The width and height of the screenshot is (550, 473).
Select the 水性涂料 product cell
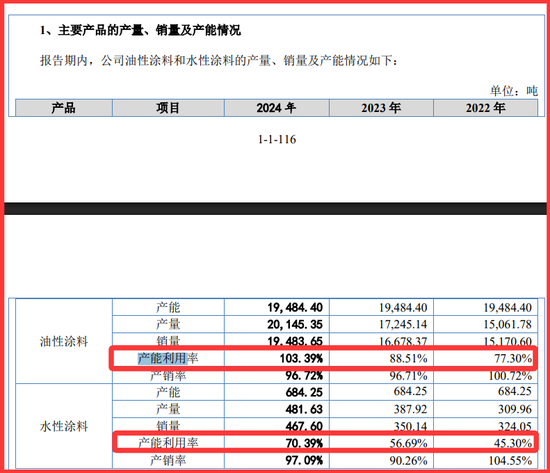[64, 426]
